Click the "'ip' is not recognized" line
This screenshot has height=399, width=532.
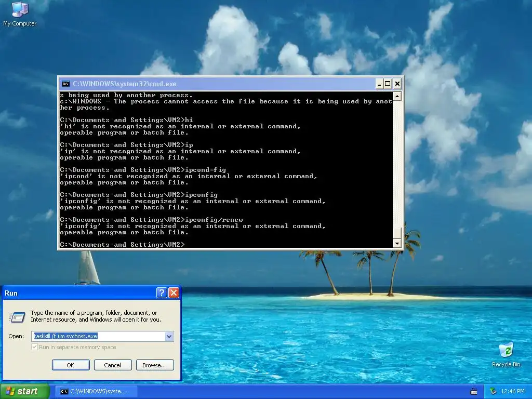pos(180,151)
